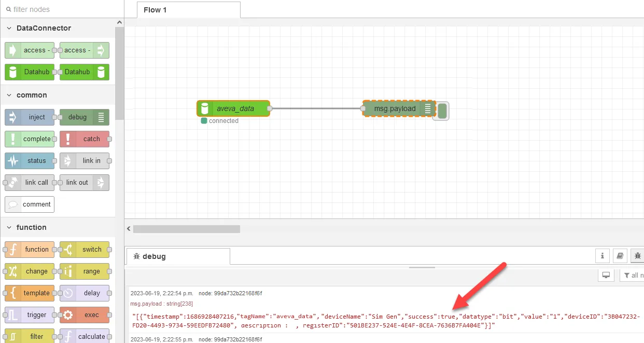
Task: Choose the change node in the palette
Action: (x=30, y=271)
